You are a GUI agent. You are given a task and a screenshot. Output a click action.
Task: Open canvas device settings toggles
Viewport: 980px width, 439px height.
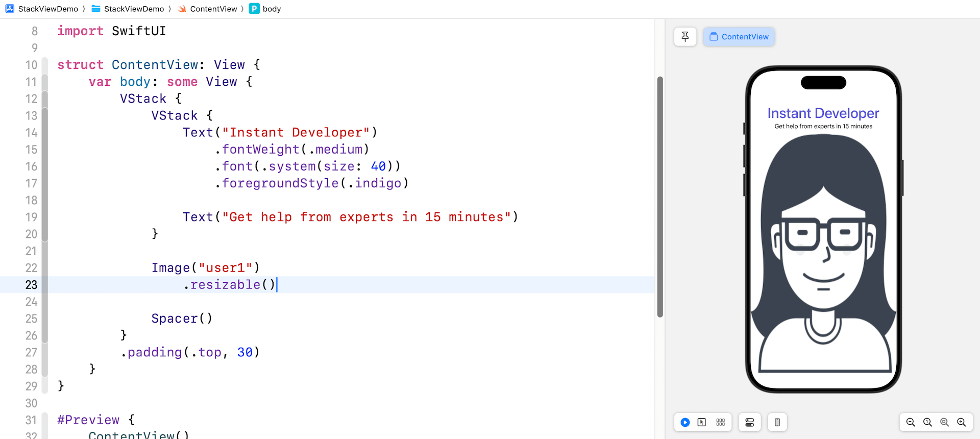pyautogui.click(x=749, y=422)
